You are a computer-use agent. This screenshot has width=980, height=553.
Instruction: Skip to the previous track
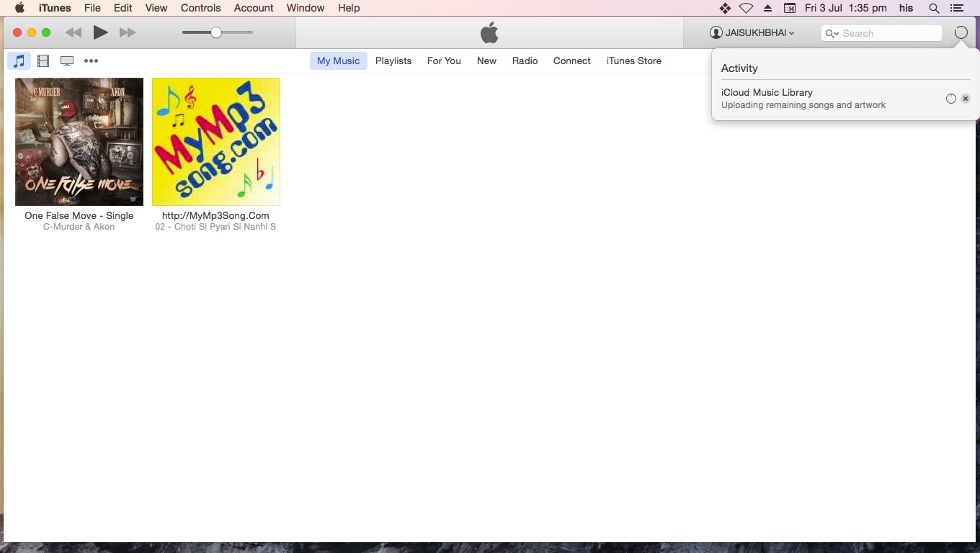pos(73,32)
